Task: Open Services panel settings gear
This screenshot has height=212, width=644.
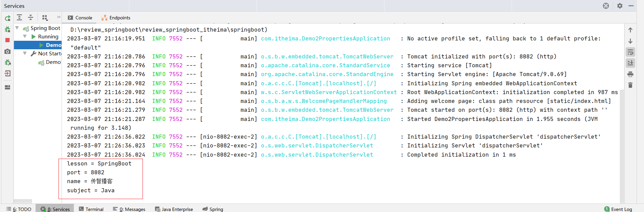Action: (x=620, y=6)
